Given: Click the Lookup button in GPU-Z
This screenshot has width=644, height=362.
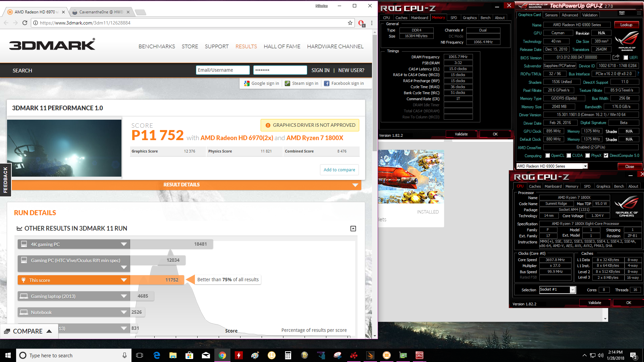Looking at the screenshot, I should point(626,25).
